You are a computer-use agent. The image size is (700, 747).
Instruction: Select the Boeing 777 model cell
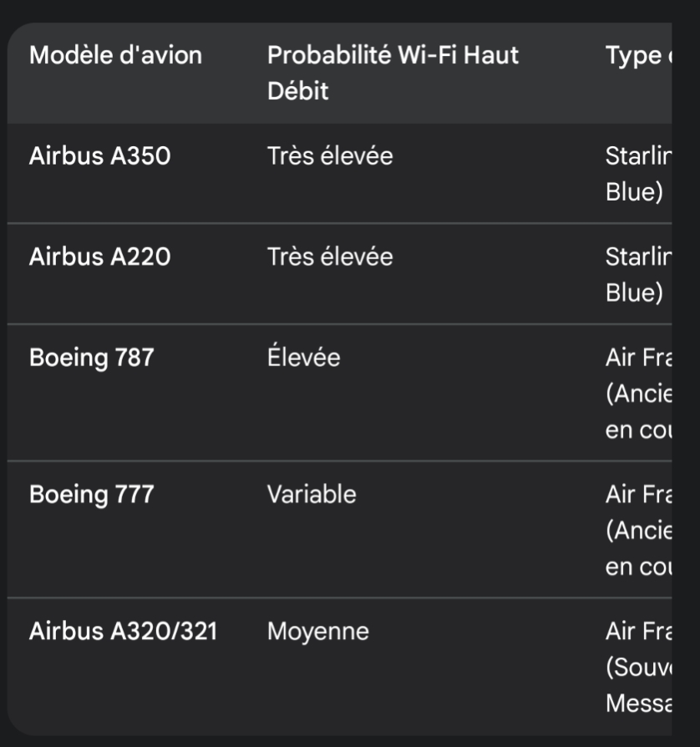[x=92, y=495]
